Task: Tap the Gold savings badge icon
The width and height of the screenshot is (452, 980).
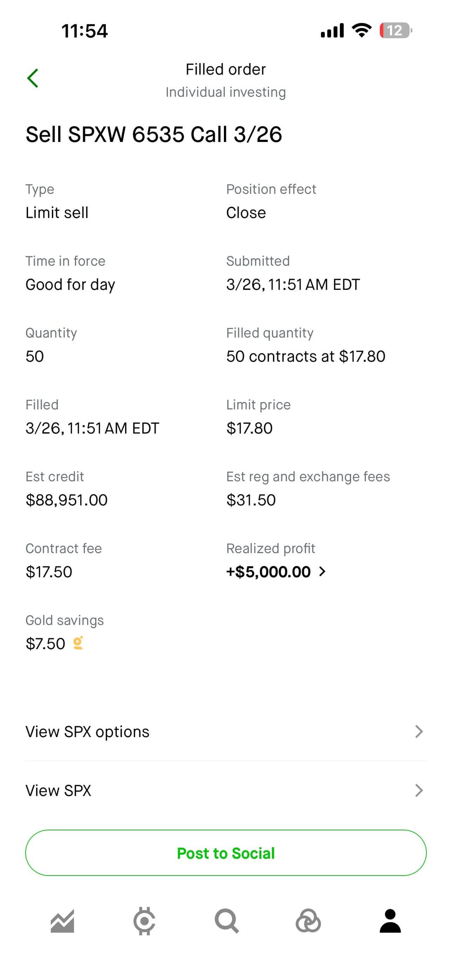Action: click(x=78, y=643)
